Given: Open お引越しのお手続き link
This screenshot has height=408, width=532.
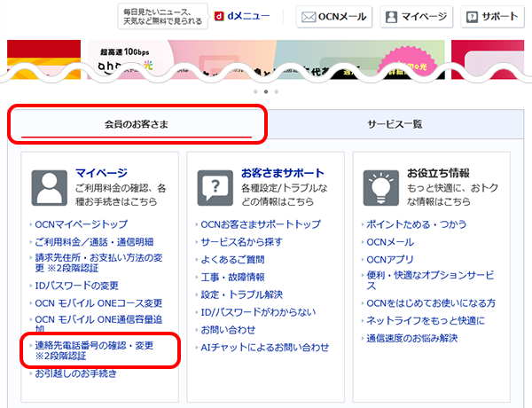Looking at the screenshot, I should 75,373.
